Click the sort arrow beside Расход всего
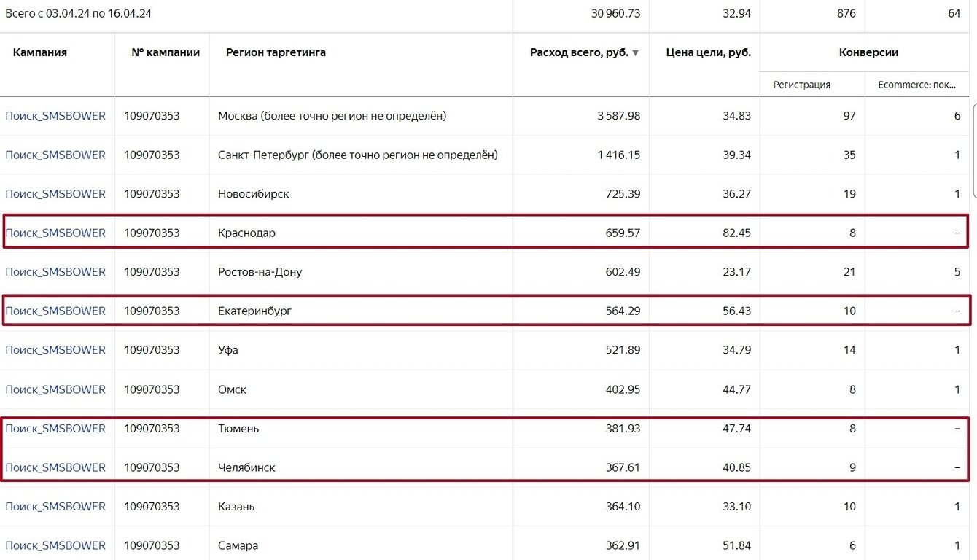 (x=636, y=53)
